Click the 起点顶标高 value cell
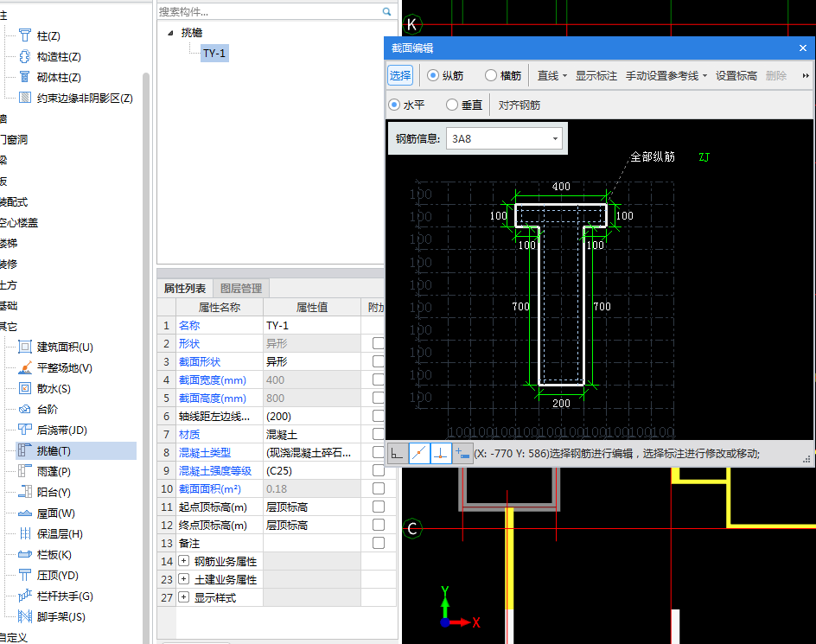816x644 pixels. point(312,507)
